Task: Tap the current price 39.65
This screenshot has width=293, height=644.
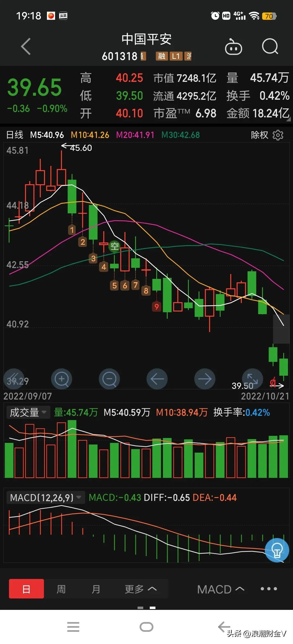Action: pyautogui.click(x=34, y=87)
